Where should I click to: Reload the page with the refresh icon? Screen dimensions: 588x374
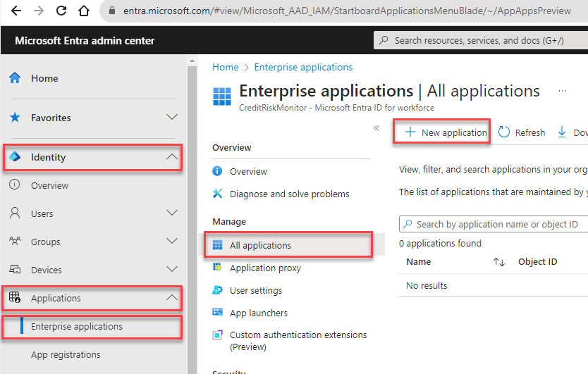[x=61, y=11]
